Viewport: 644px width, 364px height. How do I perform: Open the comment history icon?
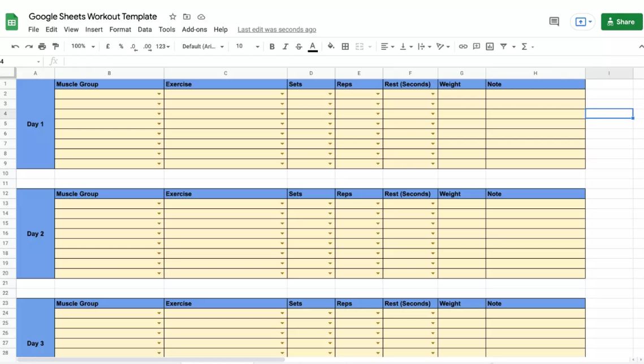click(554, 22)
